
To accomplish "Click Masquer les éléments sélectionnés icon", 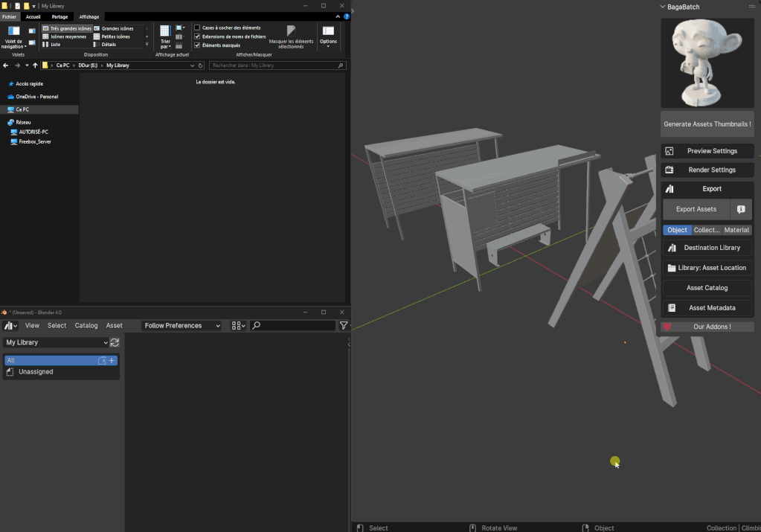I will pos(291,31).
